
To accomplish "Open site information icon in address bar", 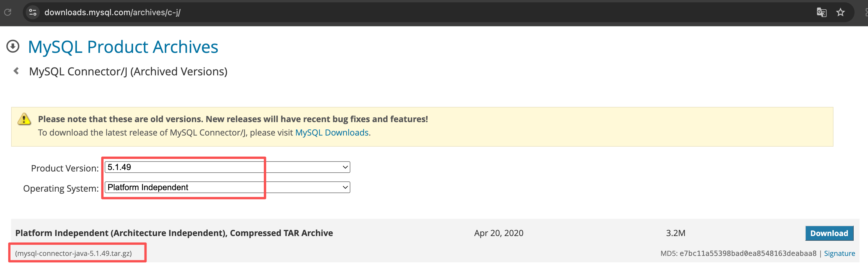I will tap(33, 13).
